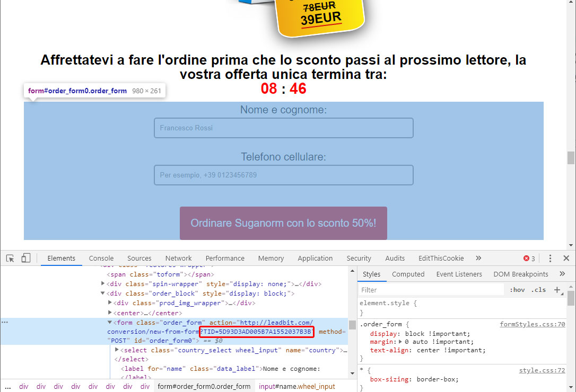This screenshot has width=576, height=392.
Task: Open the DevTools three-dot customize menu
Action: click(550, 259)
